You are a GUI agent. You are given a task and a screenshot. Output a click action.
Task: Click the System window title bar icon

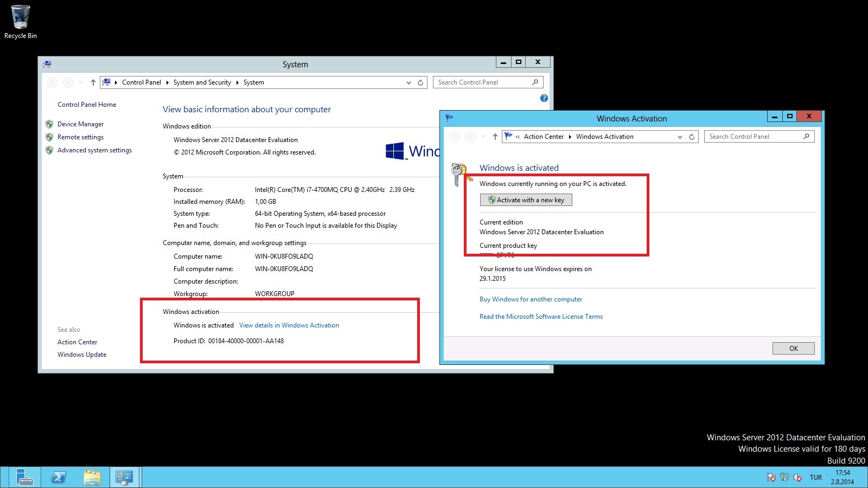coord(47,64)
